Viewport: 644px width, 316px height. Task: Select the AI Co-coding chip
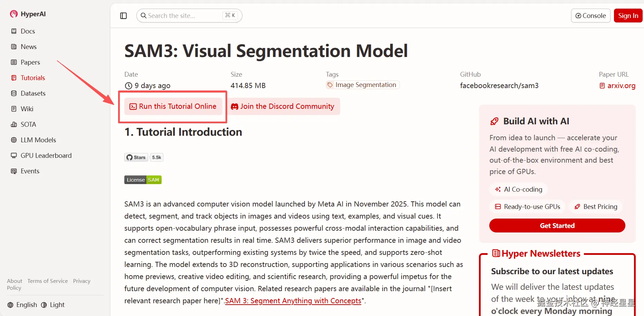click(x=518, y=189)
